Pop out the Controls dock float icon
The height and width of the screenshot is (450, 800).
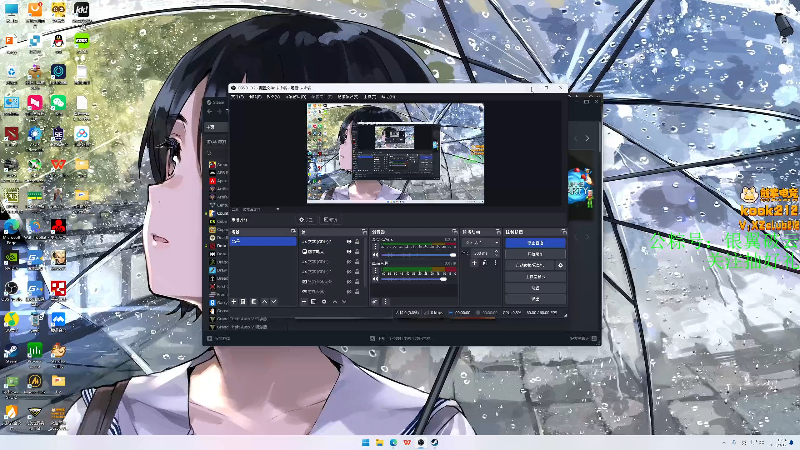pos(564,232)
